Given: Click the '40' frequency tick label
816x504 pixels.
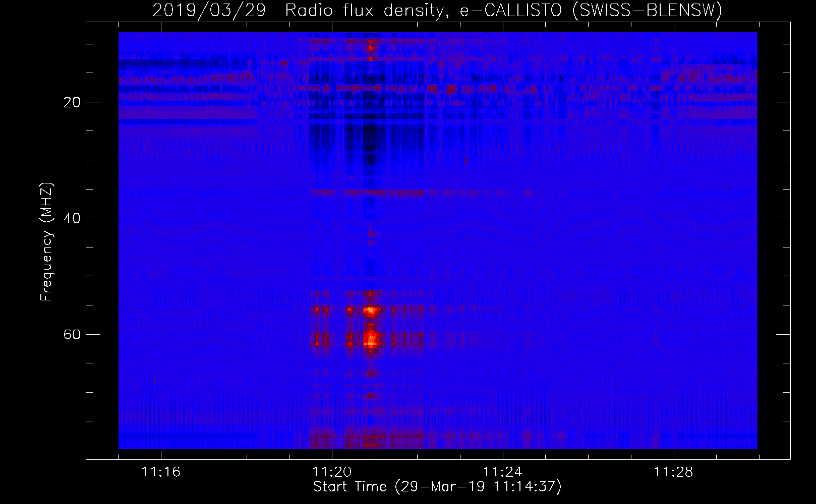Looking at the screenshot, I should point(72,218).
